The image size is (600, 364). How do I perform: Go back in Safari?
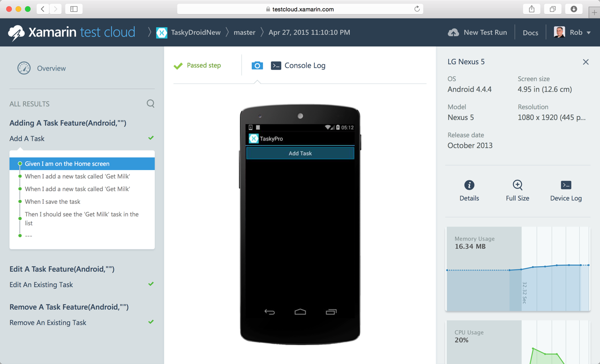(x=43, y=9)
